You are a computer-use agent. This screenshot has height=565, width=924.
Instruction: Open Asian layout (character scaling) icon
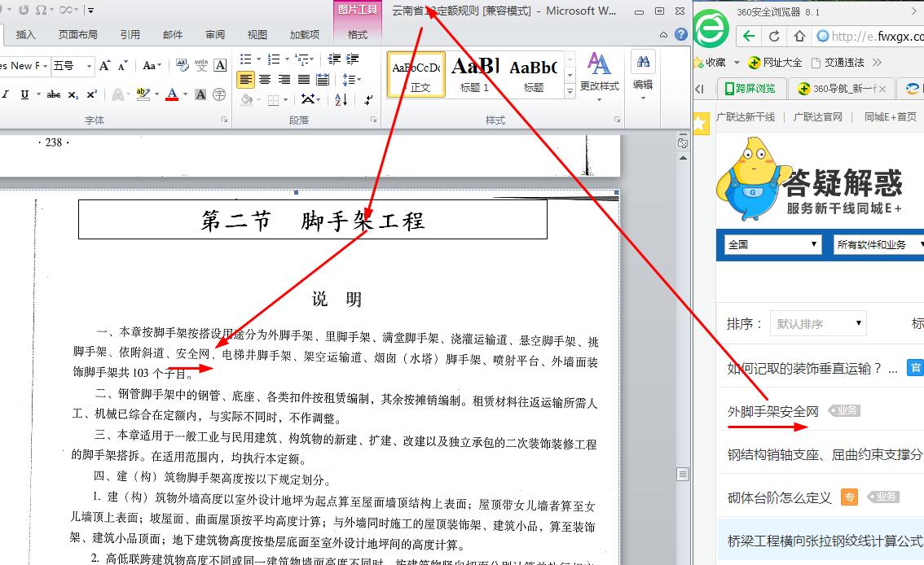tap(310, 99)
